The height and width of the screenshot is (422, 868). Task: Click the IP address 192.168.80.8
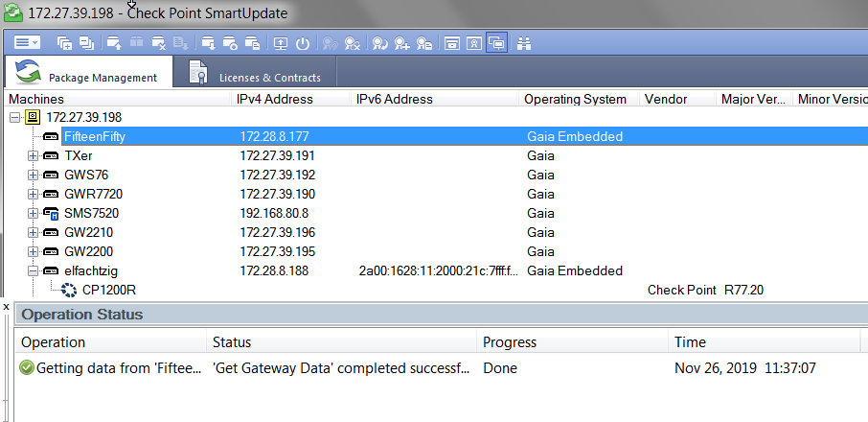click(x=274, y=213)
